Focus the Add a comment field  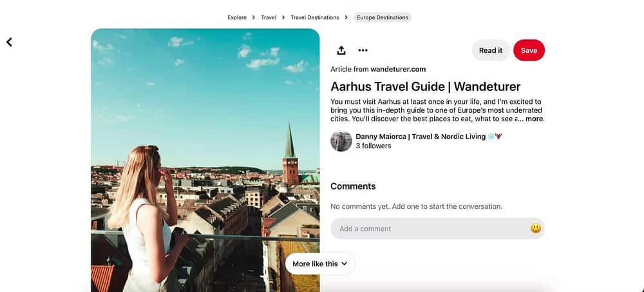(x=425, y=228)
